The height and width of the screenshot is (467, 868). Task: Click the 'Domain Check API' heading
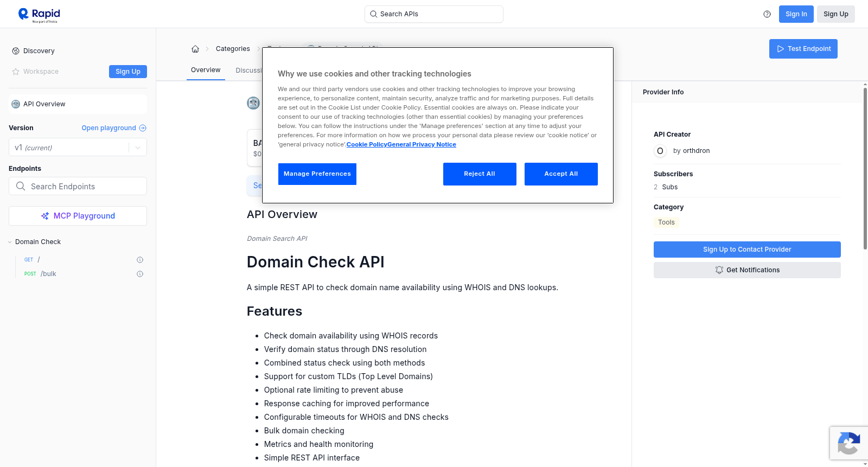[x=315, y=262]
